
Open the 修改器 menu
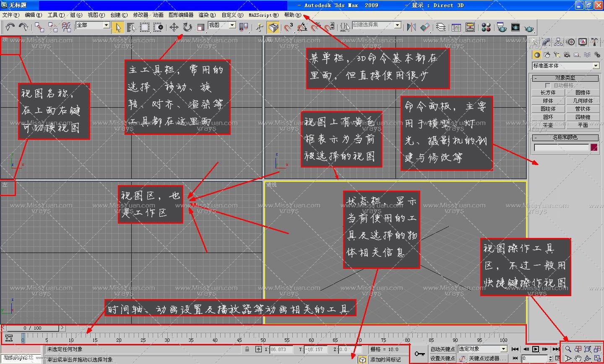[141, 15]
